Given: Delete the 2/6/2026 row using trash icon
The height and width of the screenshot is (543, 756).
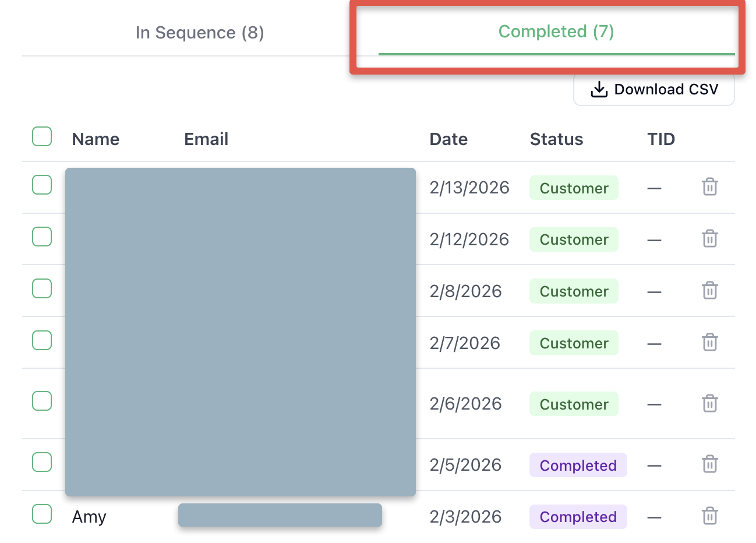Looking at the screenshot, I should (709, 403).
